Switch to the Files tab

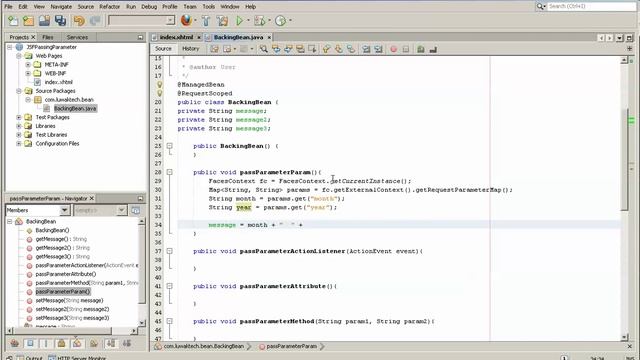(x=47, y=37)
